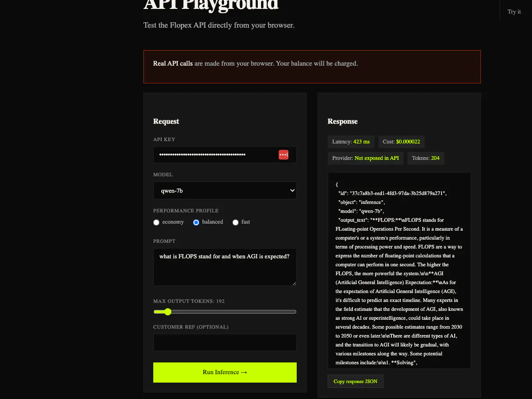The height and width of the screenshot is (399, 532).
Task: Click the Response heading
Action: tap(342, 121)
